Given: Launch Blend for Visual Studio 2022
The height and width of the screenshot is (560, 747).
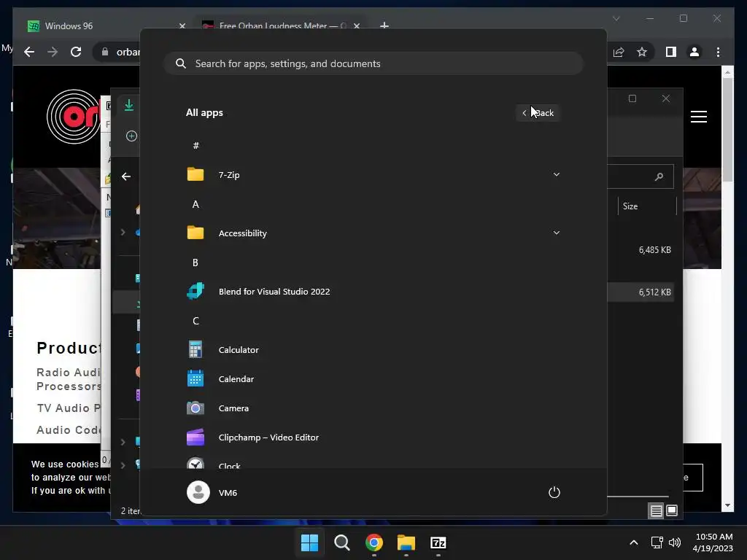Looking at the screenshot, I should click(x=373, y=292).
